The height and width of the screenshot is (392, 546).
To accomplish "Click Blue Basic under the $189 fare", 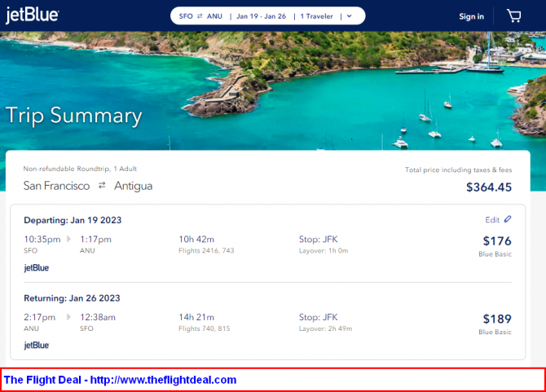I will [495, 333].
